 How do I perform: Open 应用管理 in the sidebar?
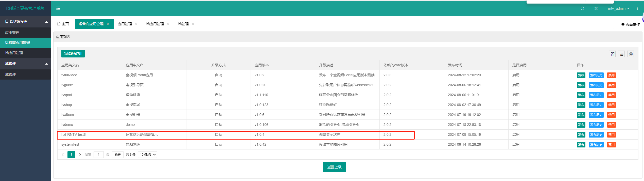pyautogui.click(x=12, y=33)
